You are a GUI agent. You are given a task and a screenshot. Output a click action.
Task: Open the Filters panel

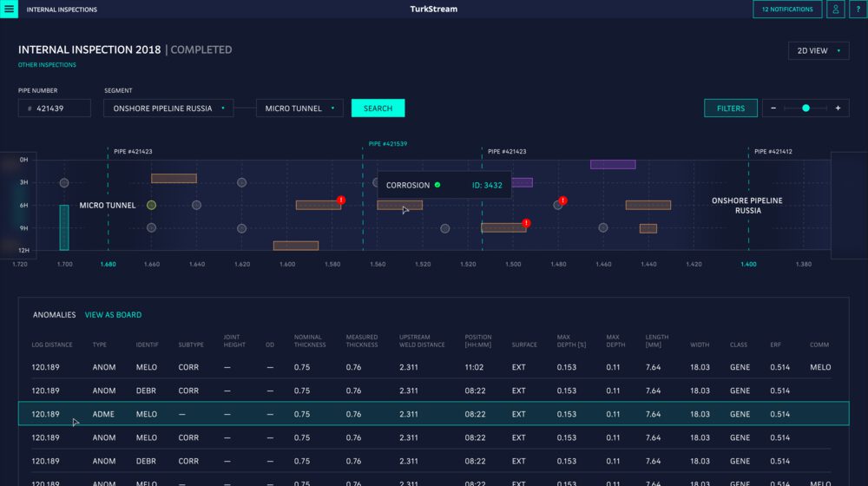coord(730,108)
